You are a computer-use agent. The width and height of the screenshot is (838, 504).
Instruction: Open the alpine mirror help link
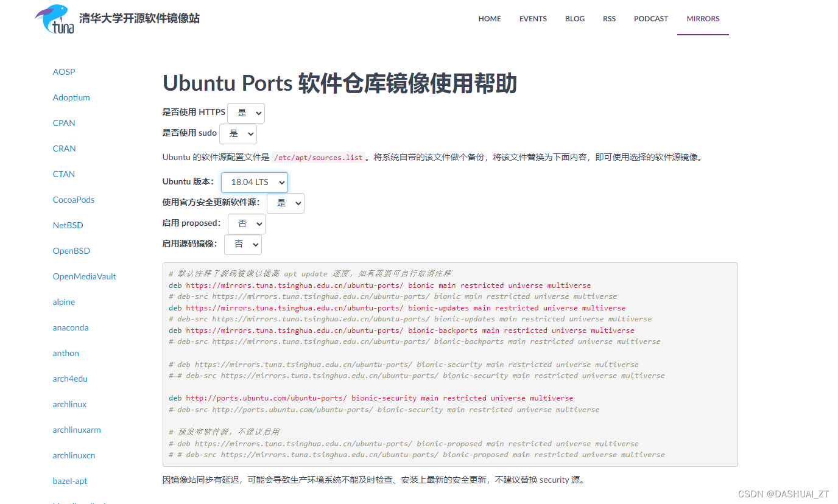(x=64, y=302)
